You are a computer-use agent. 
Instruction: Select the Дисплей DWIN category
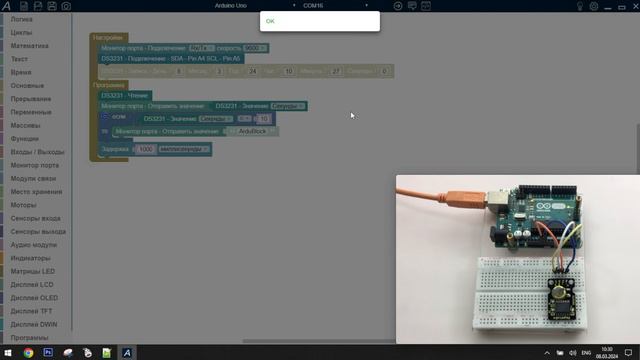point(34,324)
